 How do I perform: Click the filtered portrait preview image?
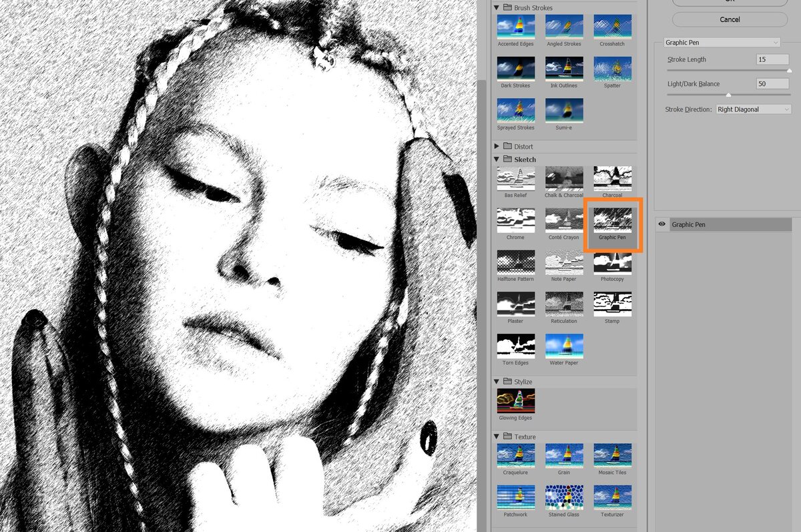click(x=238, y=266)
